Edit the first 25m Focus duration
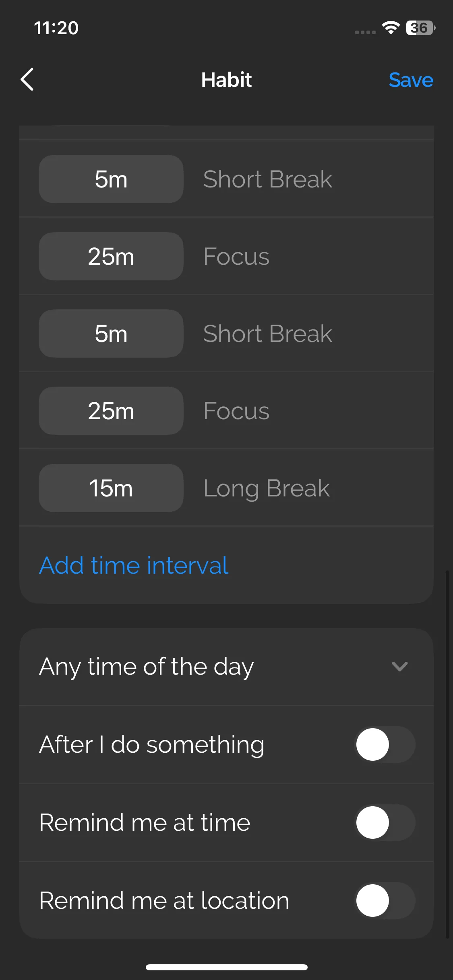The height and width of the screenshot is (980, 453). [111, 256]
